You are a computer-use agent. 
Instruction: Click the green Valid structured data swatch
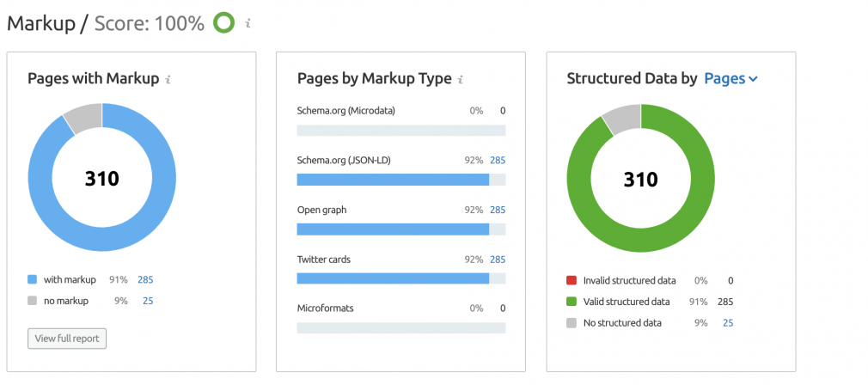click(572, 302)
